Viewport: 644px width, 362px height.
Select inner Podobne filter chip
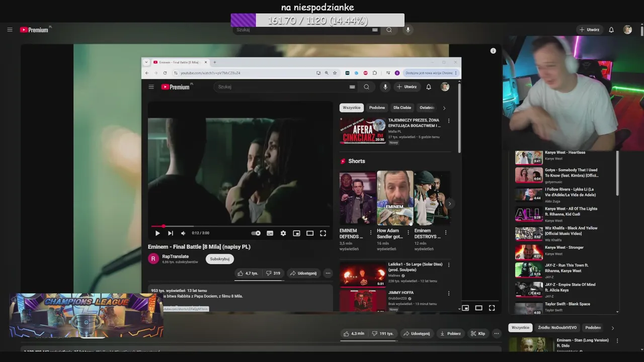coord(377,108)
